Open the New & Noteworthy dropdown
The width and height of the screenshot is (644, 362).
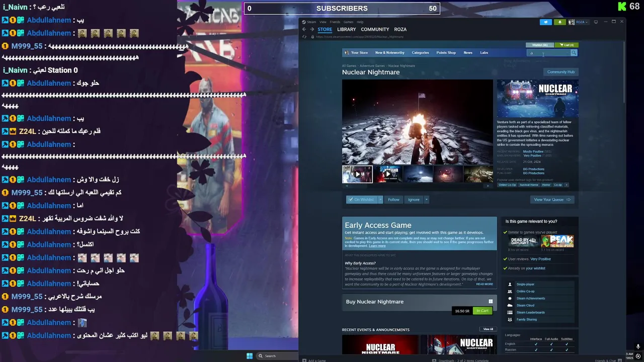[x=389, y=53]
